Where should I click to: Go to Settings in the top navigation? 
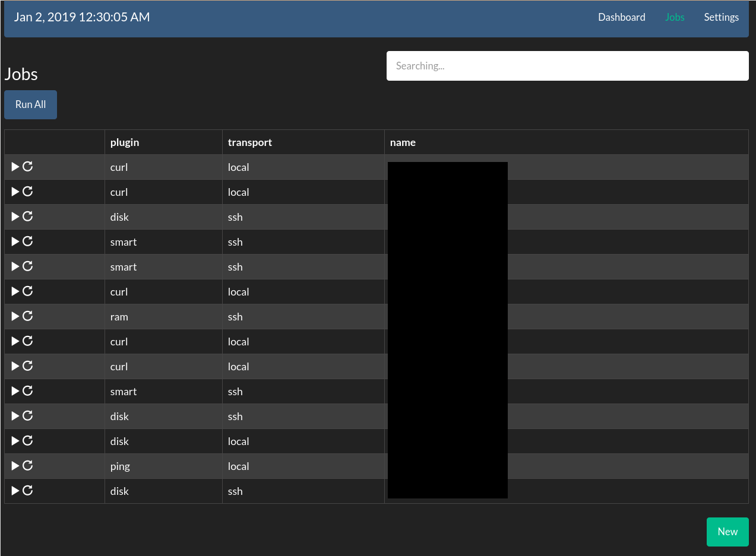tap(721, 17)
